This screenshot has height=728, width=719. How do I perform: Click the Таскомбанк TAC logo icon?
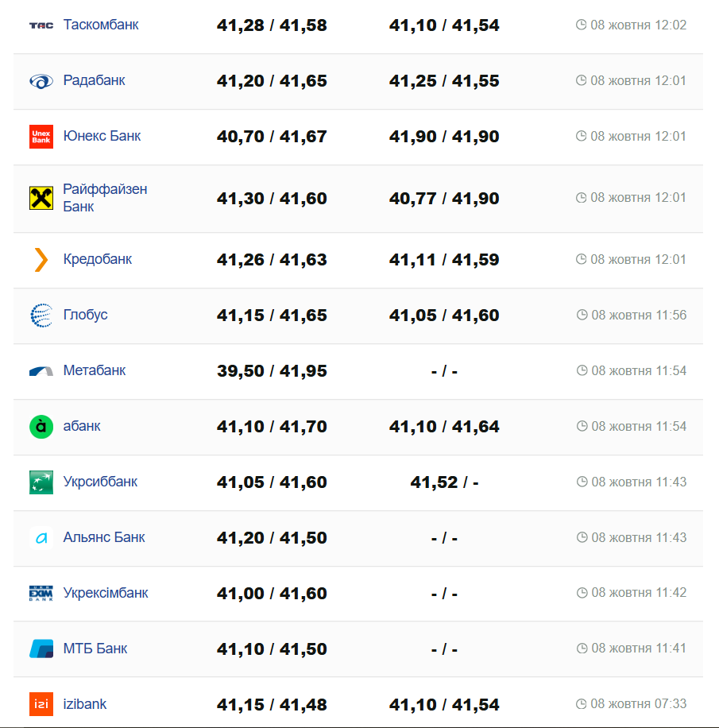[x=41, y=25]
